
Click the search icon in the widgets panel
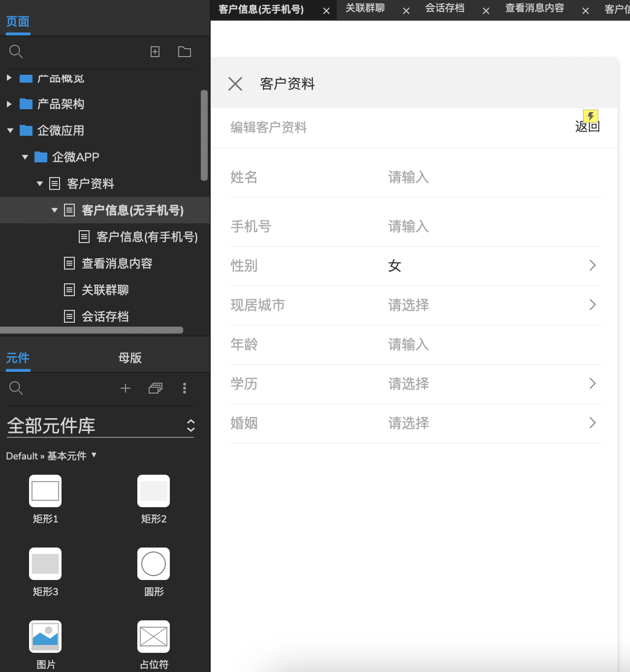pos(16,388)
